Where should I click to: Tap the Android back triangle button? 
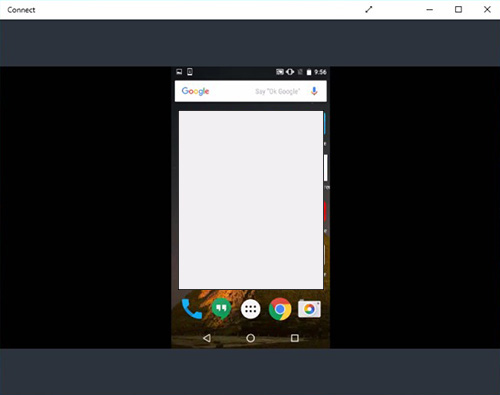[207, 338]
